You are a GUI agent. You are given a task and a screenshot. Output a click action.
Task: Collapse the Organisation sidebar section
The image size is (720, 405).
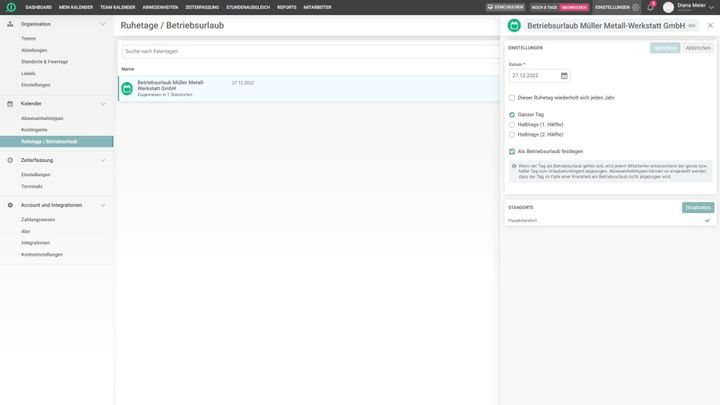[103, 24]
